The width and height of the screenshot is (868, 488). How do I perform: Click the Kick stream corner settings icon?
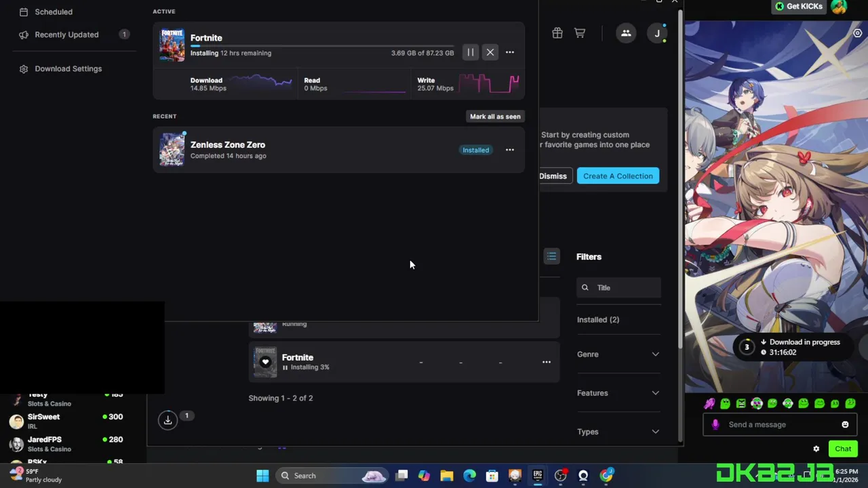858,33
